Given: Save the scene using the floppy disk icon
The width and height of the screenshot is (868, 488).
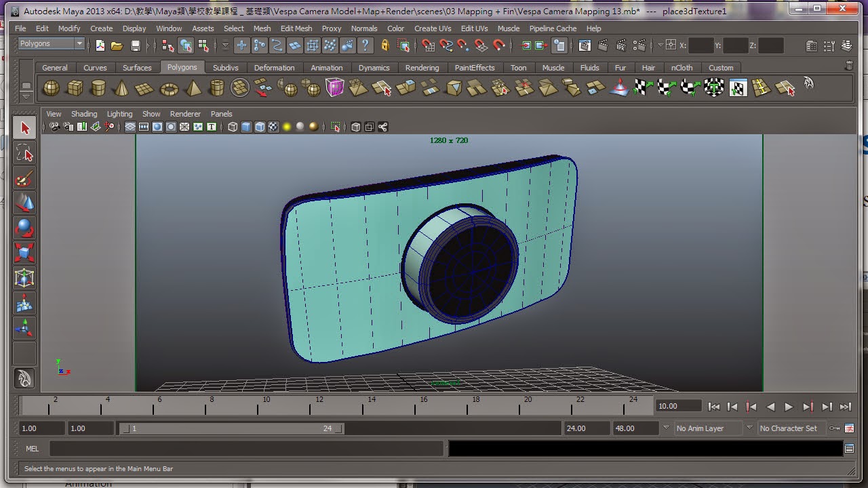Looking at the screenshot, I should pos(134,45).
